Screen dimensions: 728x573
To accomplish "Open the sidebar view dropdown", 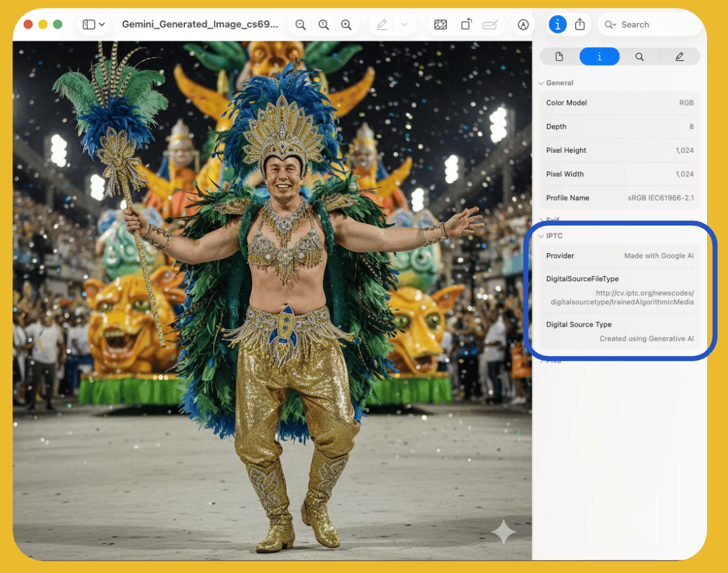I will click(x=101, y=25).
